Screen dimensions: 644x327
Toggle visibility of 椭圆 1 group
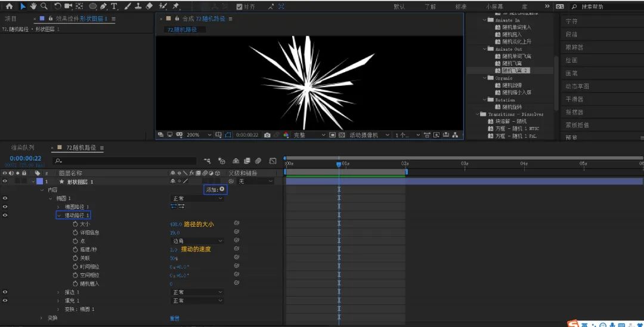(x=5, y=199)
